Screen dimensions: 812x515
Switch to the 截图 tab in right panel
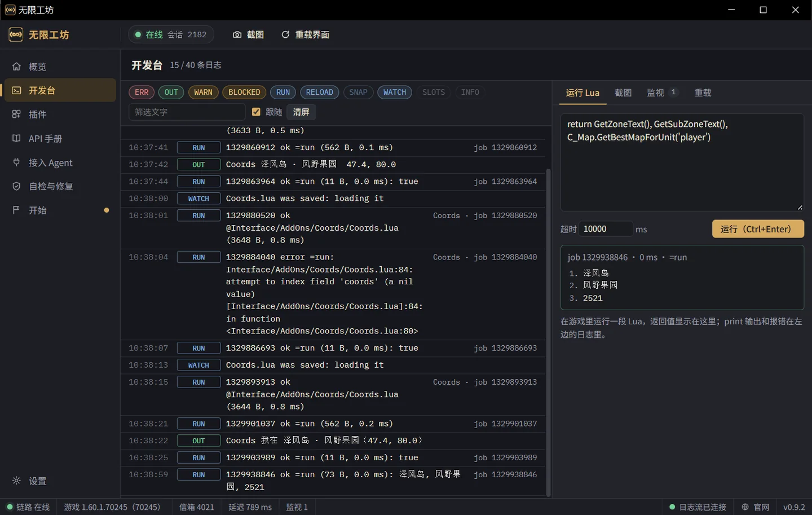pos(623,93)
